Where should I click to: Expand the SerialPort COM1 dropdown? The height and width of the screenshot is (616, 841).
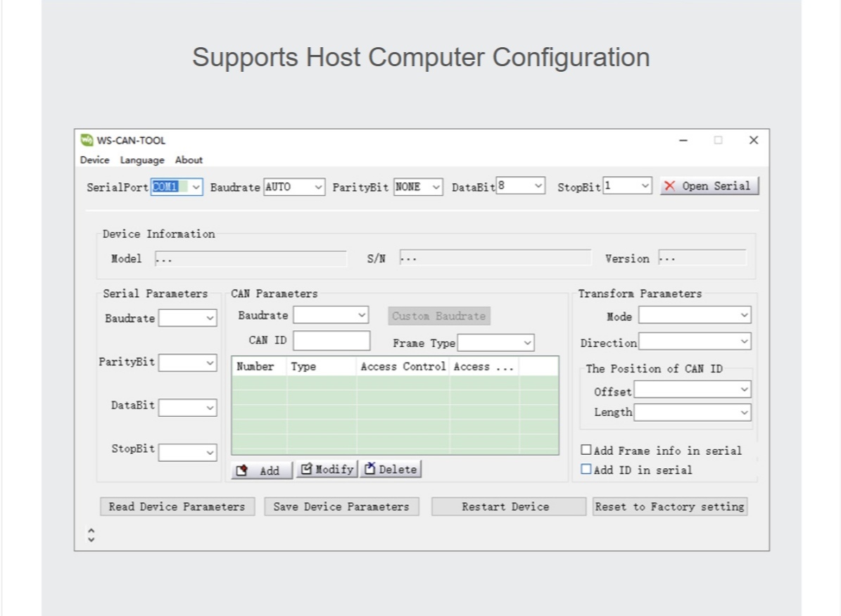tap(196, 187)
